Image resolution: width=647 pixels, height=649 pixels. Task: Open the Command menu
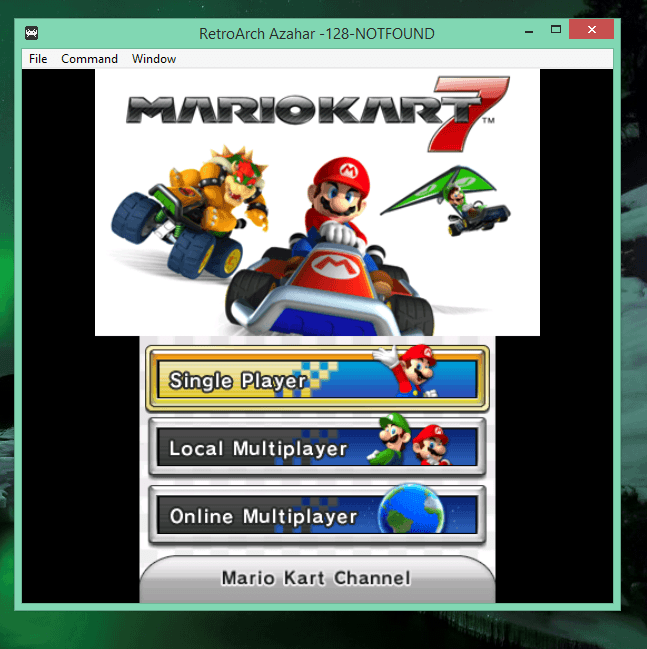[x=89, y=59]
